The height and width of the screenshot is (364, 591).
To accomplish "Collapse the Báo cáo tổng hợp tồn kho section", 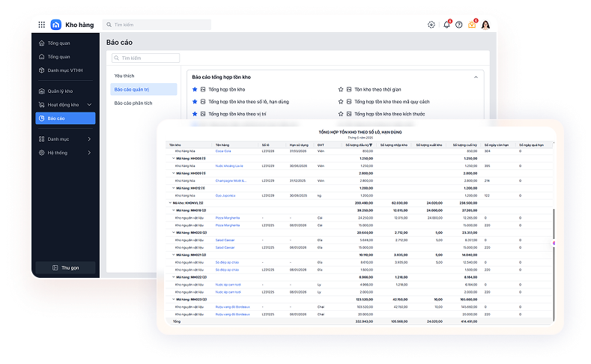I will click(x=476, y=76).
